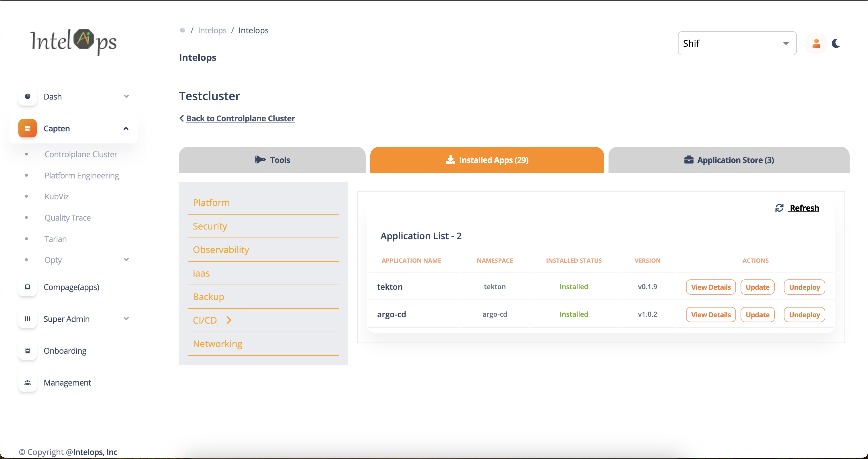Click the IntelOps logo
This screenshot has height=459, width=868.
pyautogui.click(x=73, y=42)
